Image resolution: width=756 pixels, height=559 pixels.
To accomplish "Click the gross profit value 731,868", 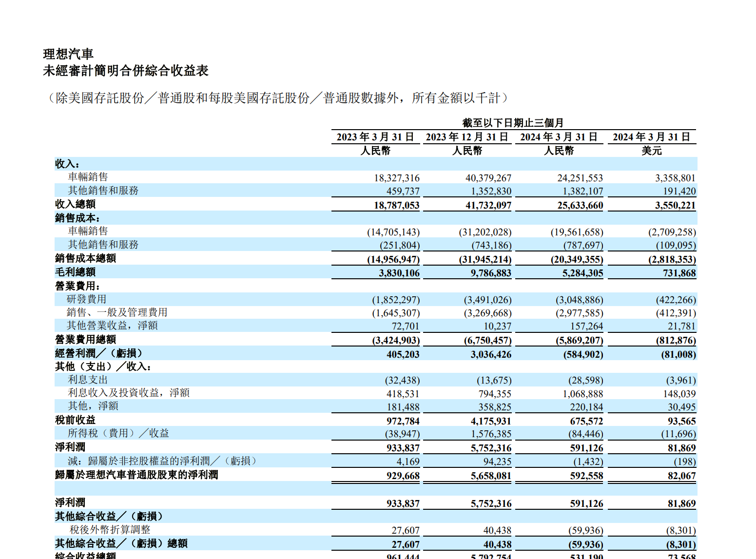I will (679, 273).
